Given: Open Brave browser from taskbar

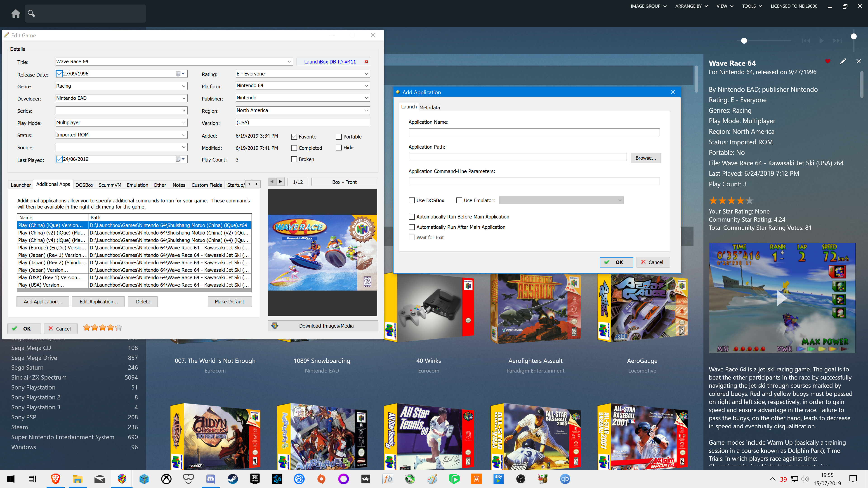Looking at the screenshot, I should (x=56, y=479).
